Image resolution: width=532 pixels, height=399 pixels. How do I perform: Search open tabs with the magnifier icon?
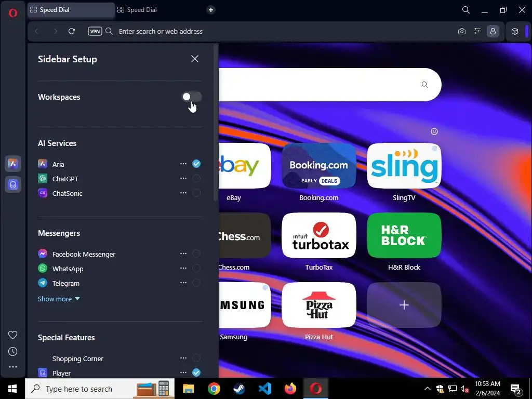(466, 10)
